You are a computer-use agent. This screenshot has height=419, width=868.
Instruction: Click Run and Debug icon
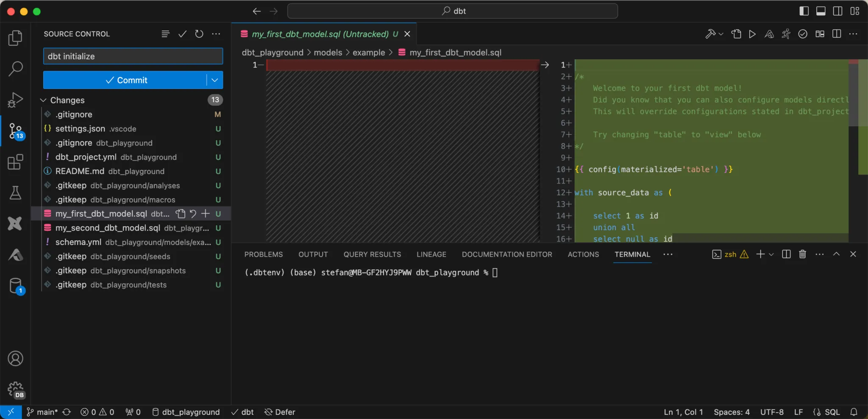15,100
